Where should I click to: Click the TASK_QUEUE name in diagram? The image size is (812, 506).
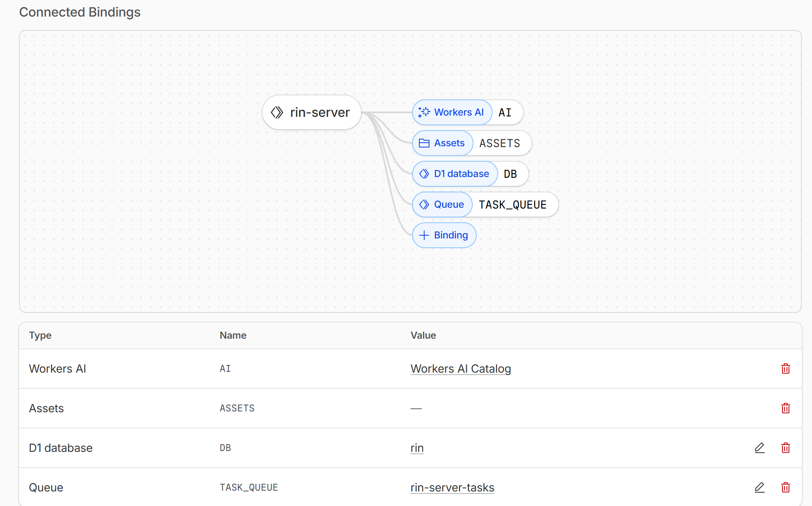513,205
